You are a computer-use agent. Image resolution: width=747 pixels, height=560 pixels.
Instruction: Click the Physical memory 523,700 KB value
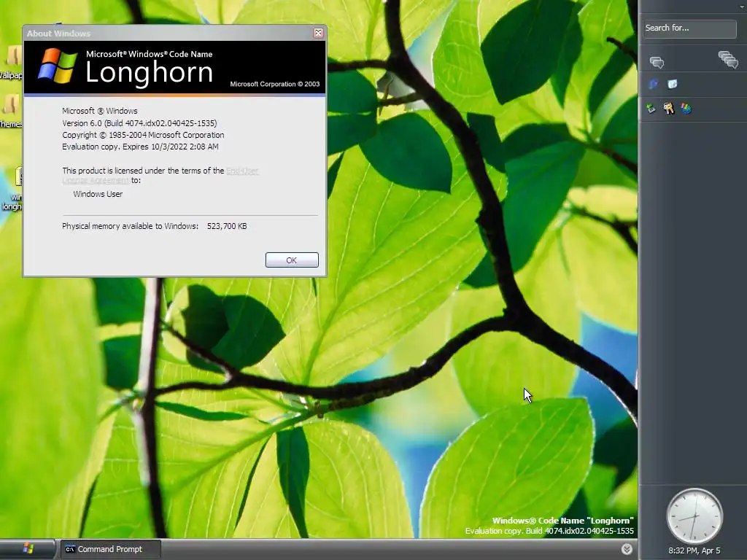227,226
